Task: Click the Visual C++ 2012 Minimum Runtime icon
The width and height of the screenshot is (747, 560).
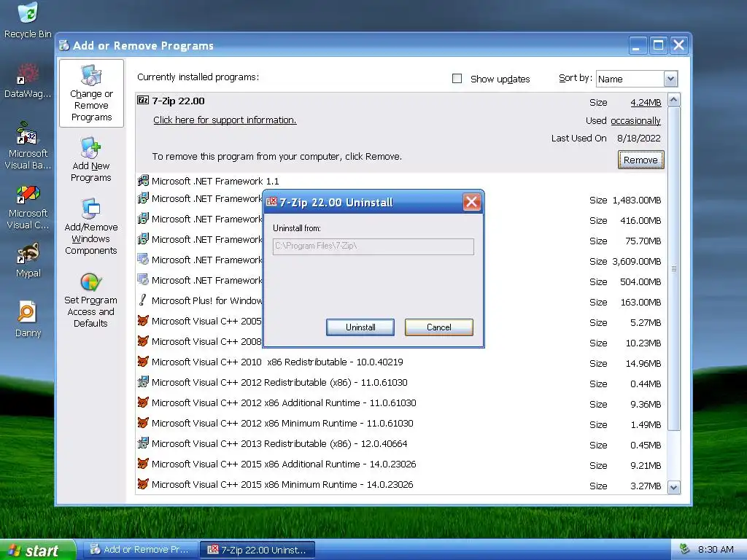Action: pos(143,423)
